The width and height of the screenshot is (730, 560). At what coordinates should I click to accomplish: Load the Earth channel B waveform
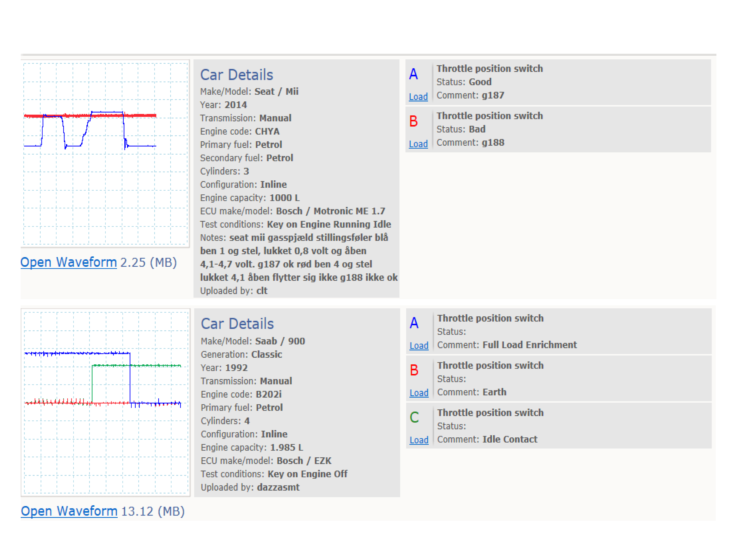pos(419,393)
